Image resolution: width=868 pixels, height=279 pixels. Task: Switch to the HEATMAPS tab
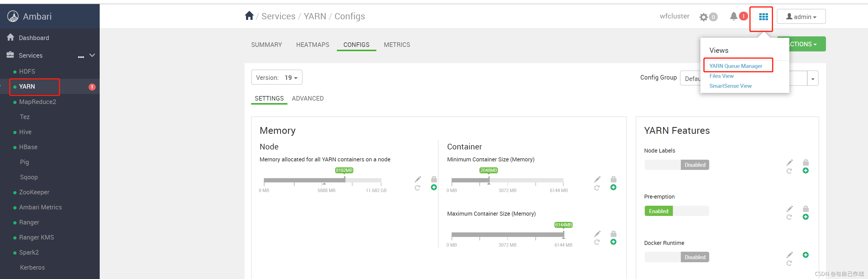(x=312, y=45)
